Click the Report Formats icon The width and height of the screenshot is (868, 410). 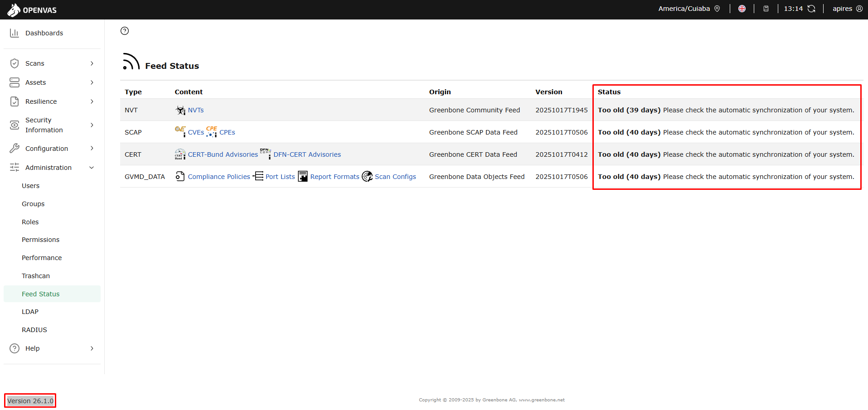coord(303,177)
